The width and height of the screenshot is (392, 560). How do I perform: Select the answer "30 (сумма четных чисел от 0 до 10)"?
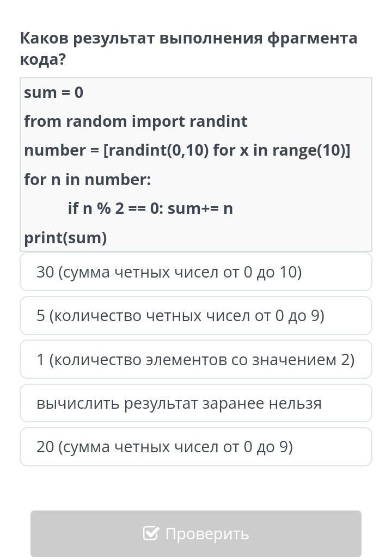click(x=195, y=272)
